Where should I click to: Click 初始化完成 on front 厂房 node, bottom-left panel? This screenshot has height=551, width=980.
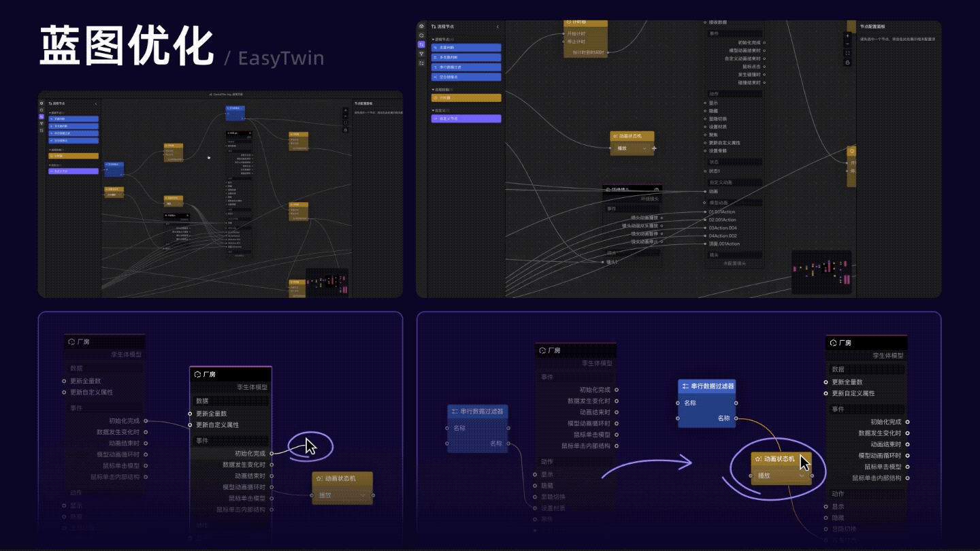(x=250, y=453)
